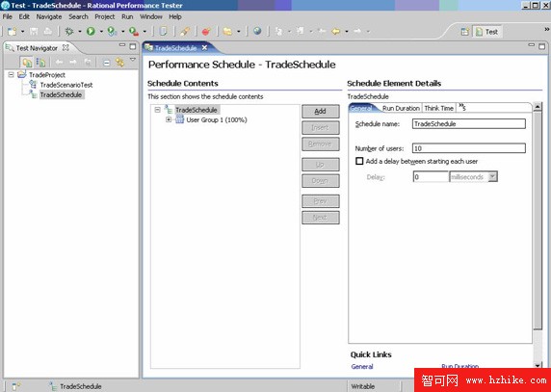This screenshot has width=551, height=392.
Task: Open the Edit menu
Action: pyautogui.click(x=24, y=17)
